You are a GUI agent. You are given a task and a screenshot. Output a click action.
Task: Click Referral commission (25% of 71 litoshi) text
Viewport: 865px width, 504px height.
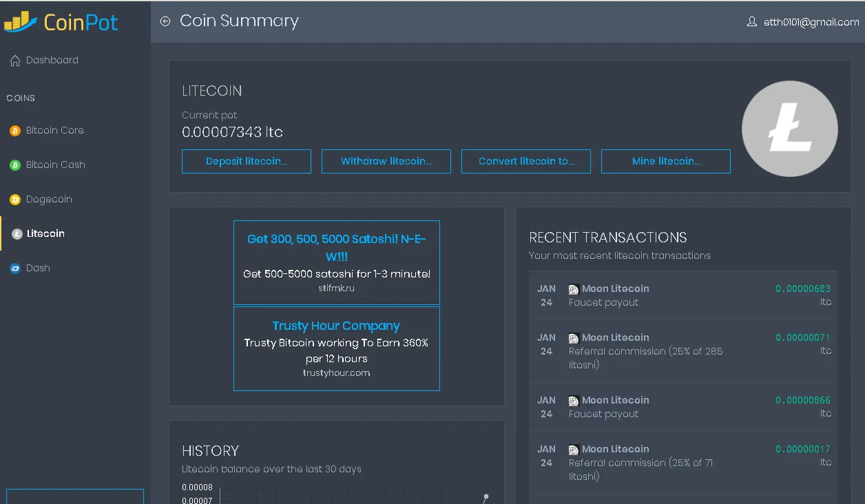tap(641, 470)
